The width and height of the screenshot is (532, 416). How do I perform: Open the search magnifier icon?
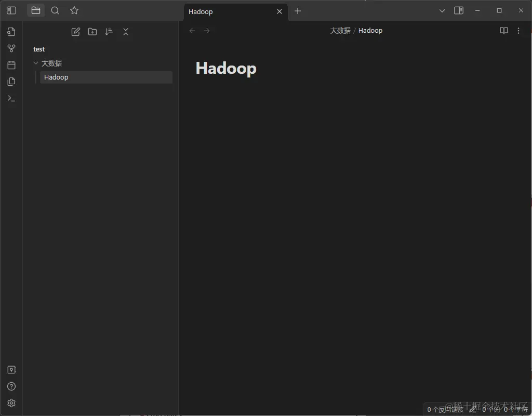tap(55, 10)
